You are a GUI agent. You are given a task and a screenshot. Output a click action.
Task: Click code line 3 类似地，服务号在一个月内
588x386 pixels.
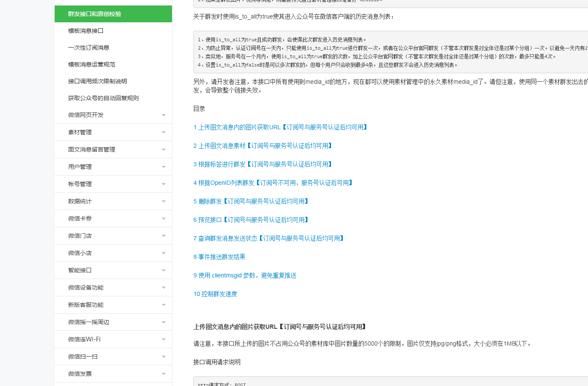[x=377, y=56]
